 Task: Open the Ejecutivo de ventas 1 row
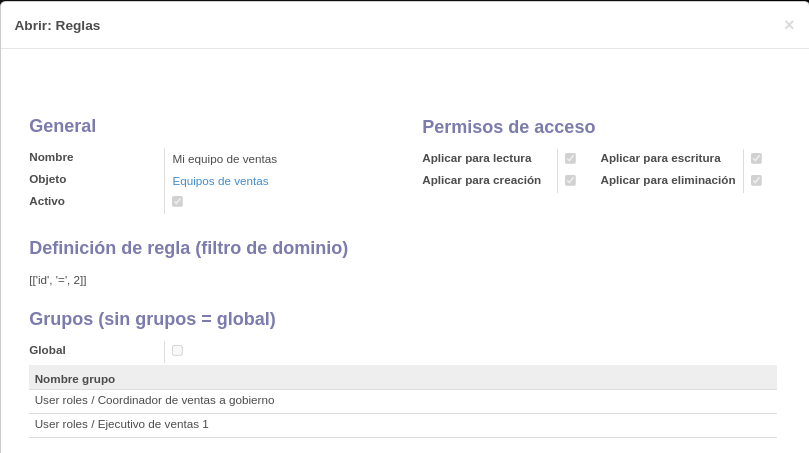[402, 425]
